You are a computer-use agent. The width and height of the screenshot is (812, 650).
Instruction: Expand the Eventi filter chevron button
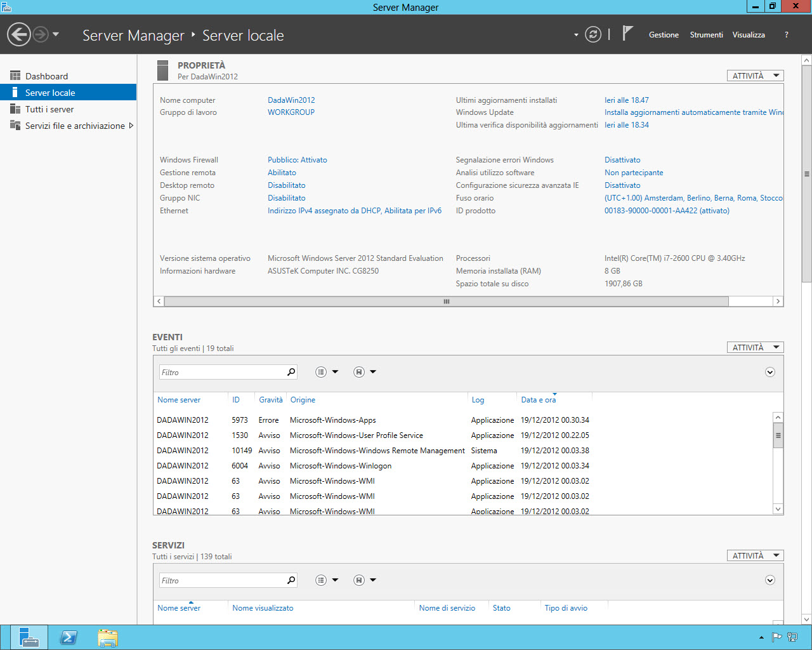click(770, 372)
